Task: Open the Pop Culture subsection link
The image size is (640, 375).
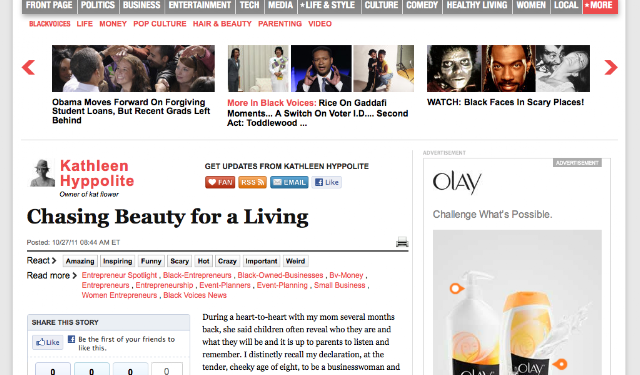Action: [160, 24]
